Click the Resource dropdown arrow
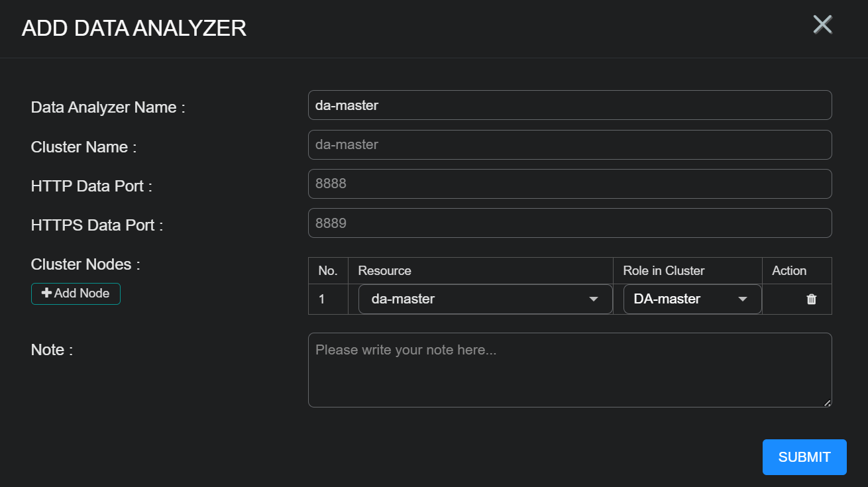The width and height of the screenshot is (868, 487). 594,299
